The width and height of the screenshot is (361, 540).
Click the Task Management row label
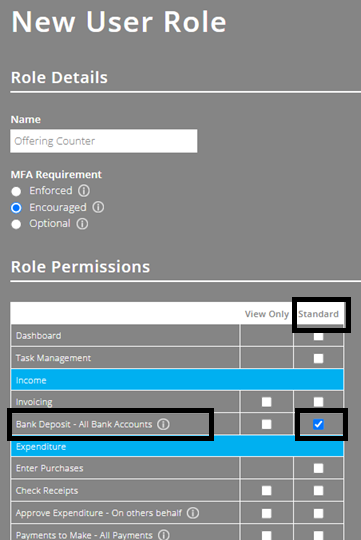[53, 358]
